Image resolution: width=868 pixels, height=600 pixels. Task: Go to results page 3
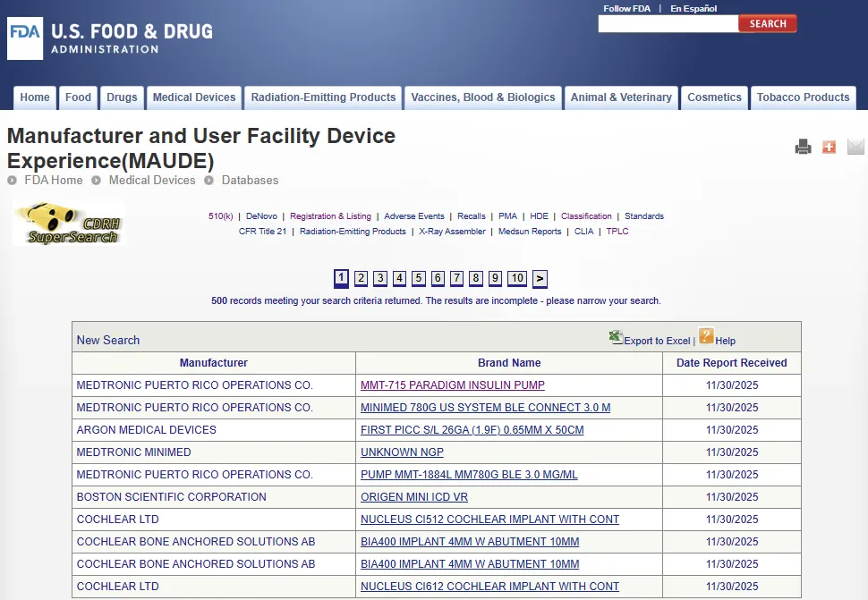point(380,278)
